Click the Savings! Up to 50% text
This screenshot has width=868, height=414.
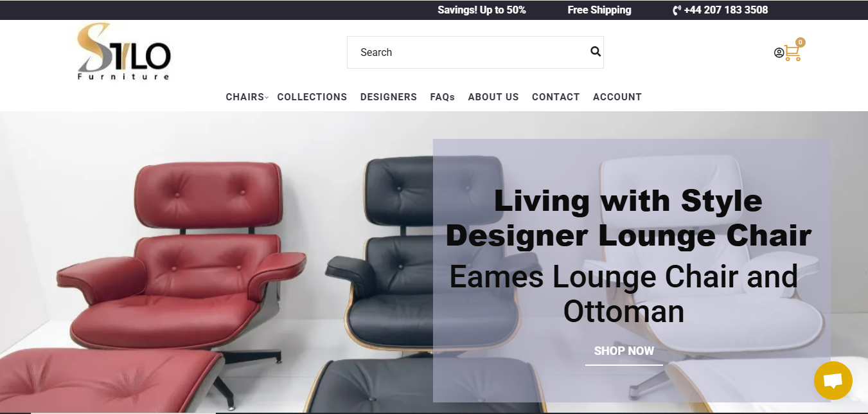pos(482,10)
